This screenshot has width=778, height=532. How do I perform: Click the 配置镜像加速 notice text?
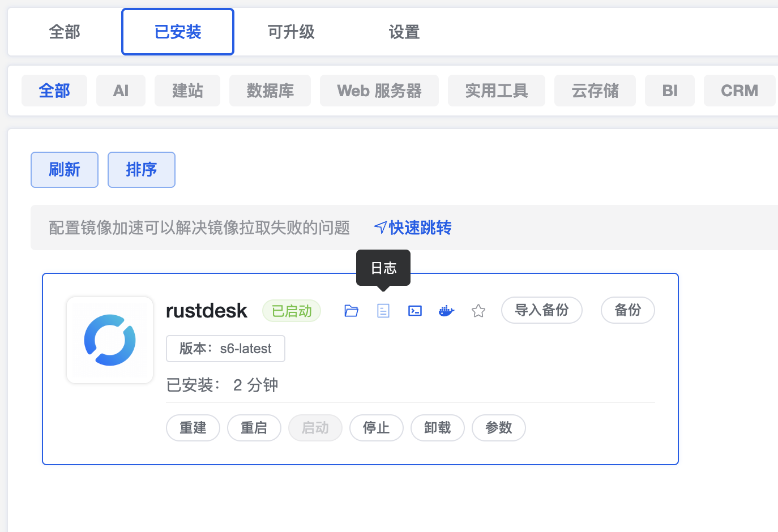click(199, 228)
